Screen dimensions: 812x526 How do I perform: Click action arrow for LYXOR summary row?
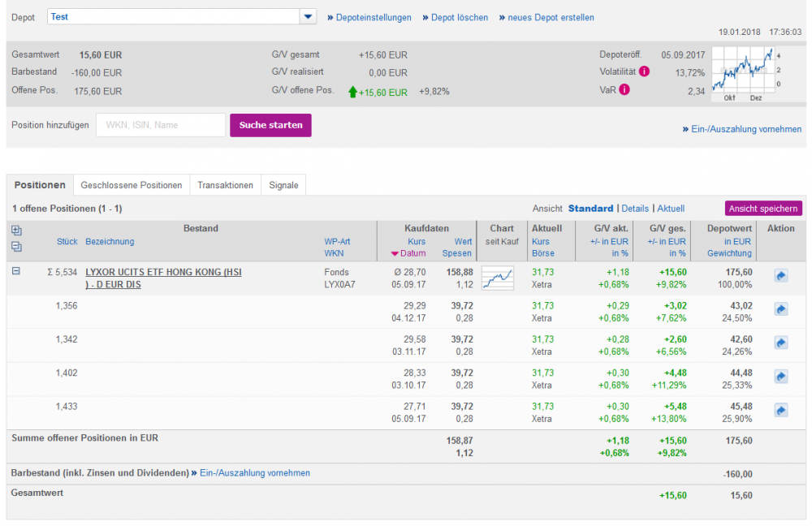[780, 276]
